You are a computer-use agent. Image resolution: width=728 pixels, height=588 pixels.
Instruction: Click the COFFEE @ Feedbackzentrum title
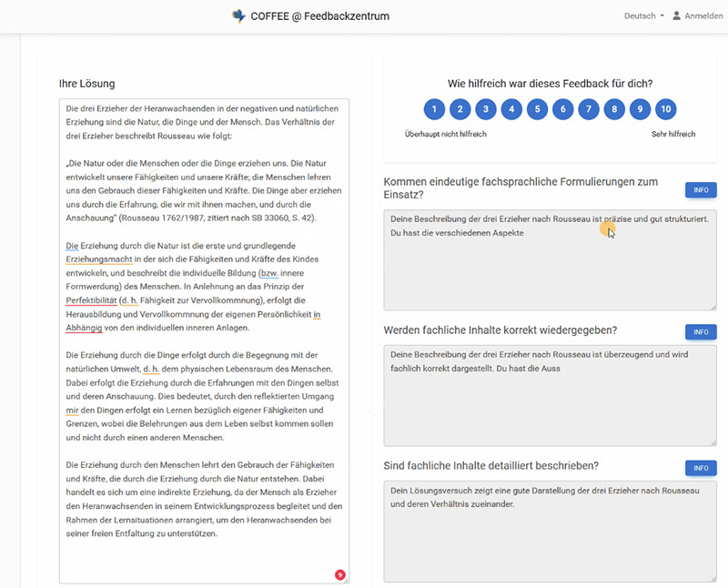click(x=320, y=16)
